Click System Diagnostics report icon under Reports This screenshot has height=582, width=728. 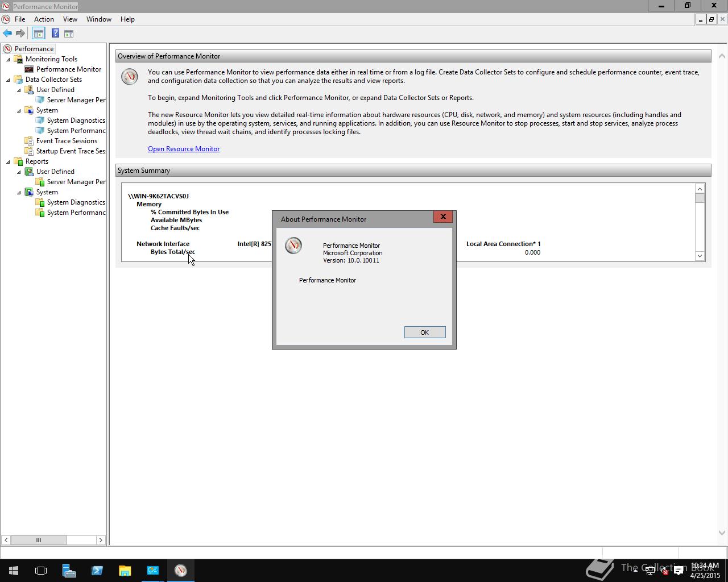[40, 202]
